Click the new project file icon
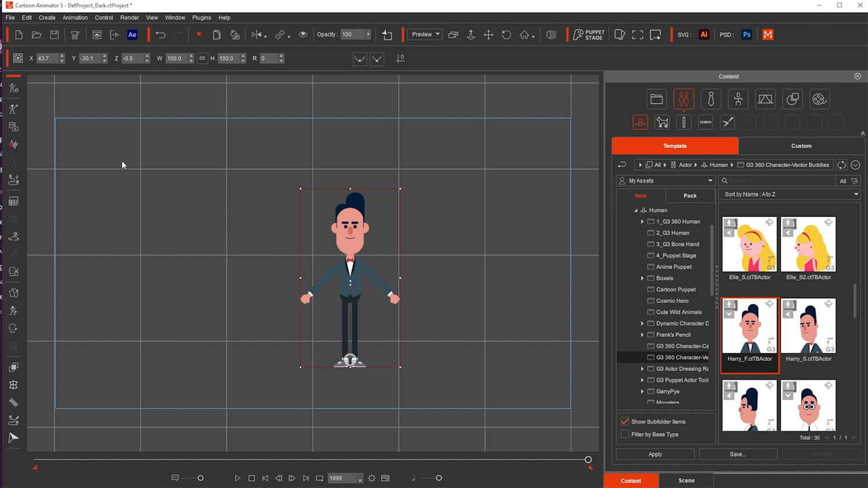This screenshot has height=488, width=868. point(19,35)
